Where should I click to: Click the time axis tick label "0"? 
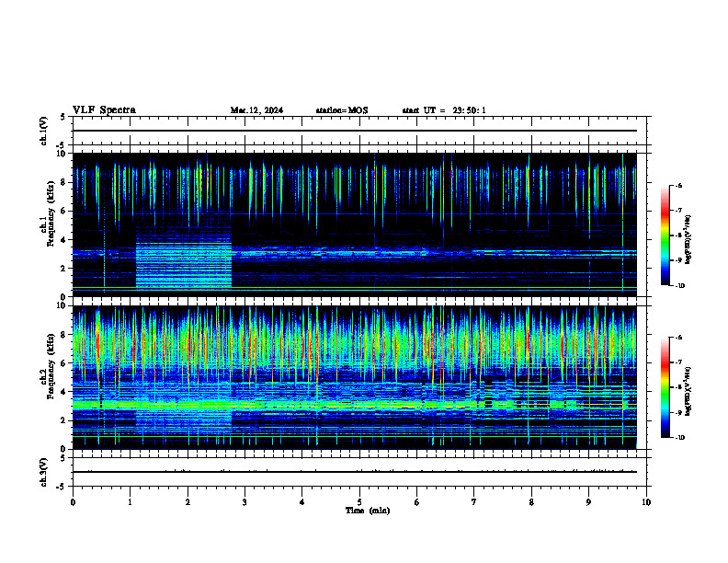[73, 502]
